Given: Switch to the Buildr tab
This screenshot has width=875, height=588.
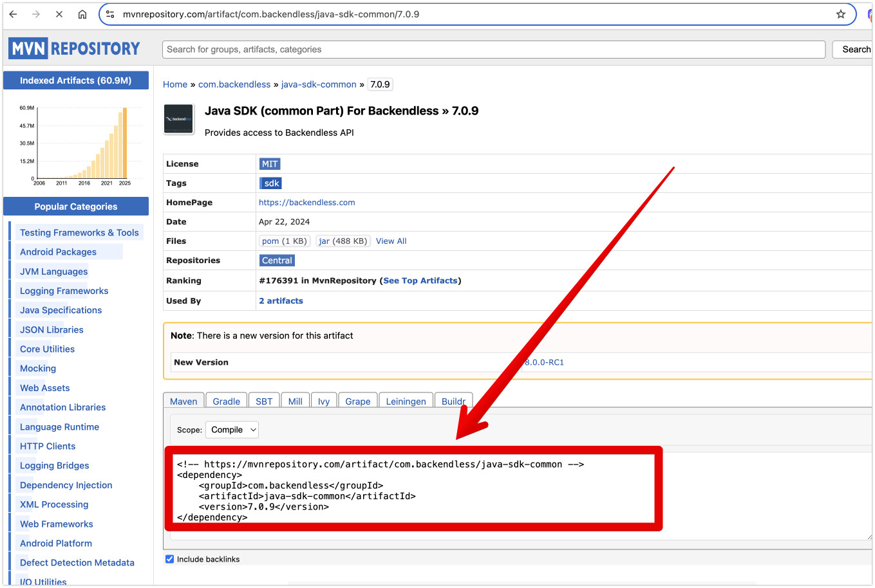Looking at the screenshot, I should 453,401.
